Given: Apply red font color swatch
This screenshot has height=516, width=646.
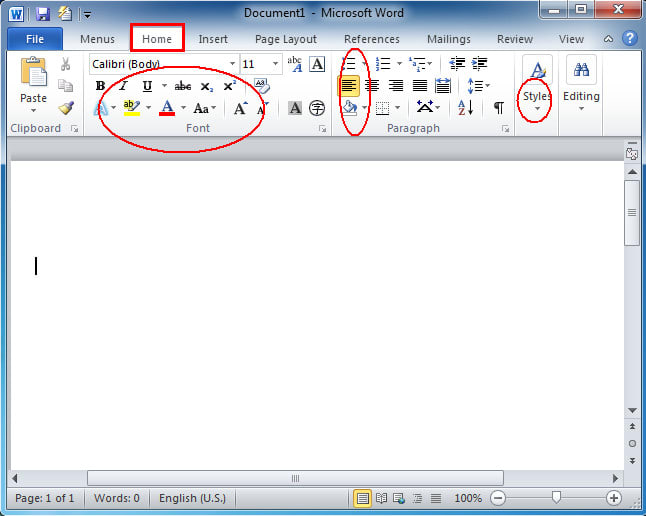Looking at the screenshot, I should (x=167, y=108).
